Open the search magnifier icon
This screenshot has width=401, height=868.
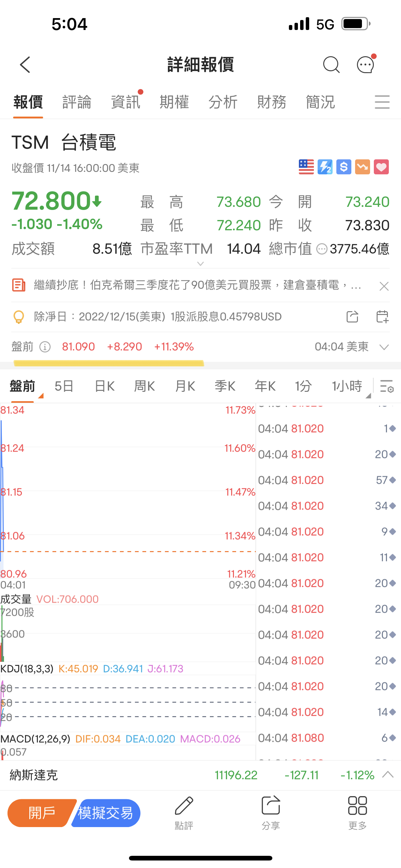331,65
